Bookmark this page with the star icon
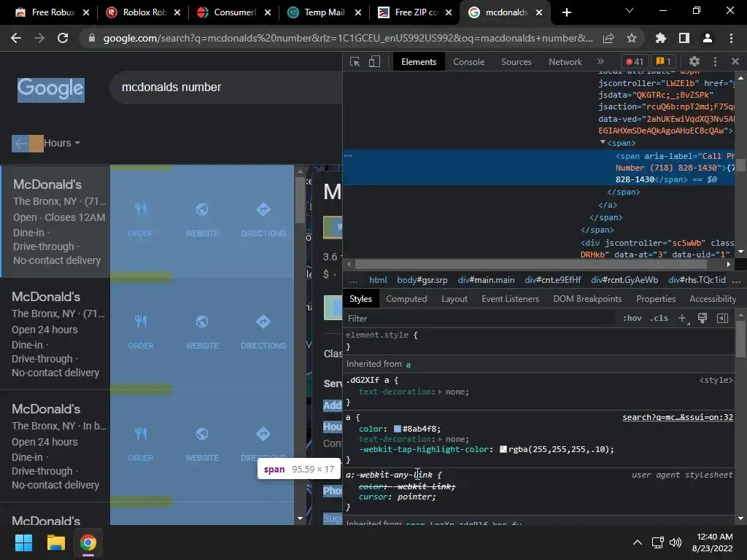The height and width of the screenshot is (560, 747). click(632, 38)
